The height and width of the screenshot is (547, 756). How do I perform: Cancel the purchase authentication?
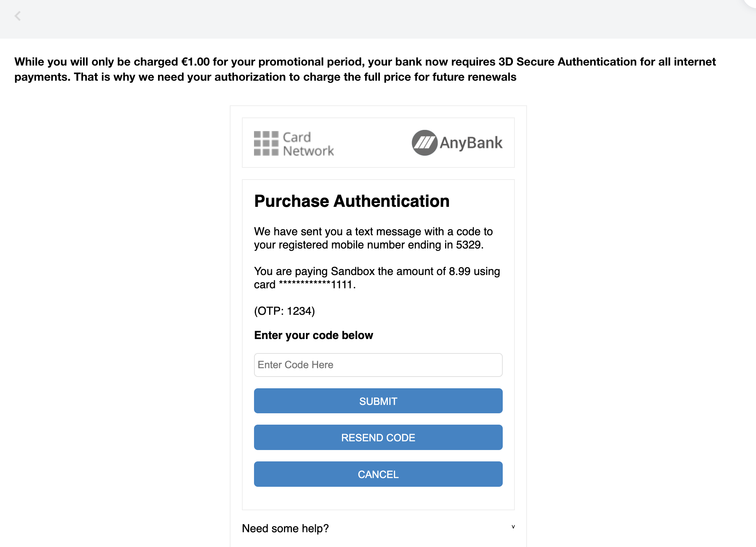[378, 474]
